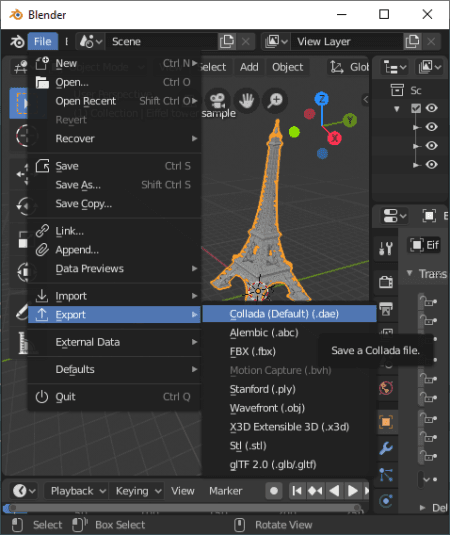Open the Import submenu
Image resolution: width=450 pixels, height=535 pixels.
(114, 296)
